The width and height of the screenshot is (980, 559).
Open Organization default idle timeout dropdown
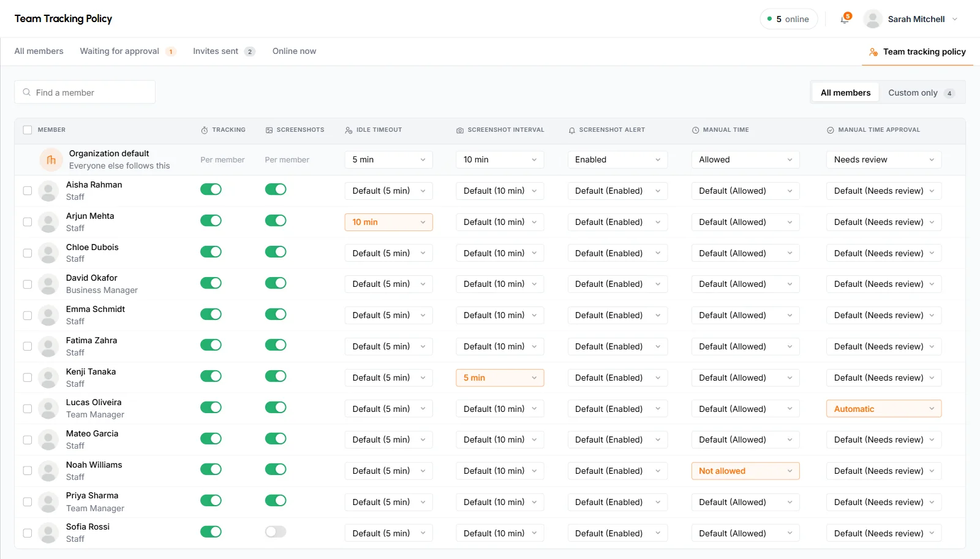click(x=389, y=160)
